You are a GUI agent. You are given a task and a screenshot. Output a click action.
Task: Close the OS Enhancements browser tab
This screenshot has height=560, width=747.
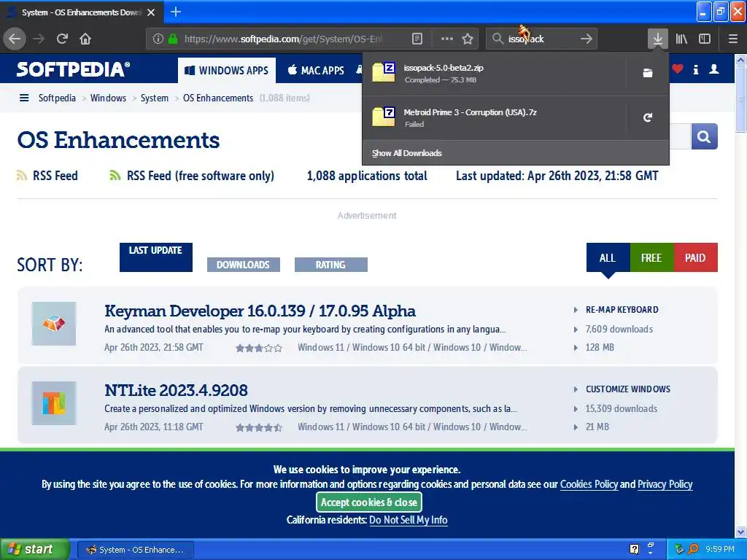pos(151,12)
